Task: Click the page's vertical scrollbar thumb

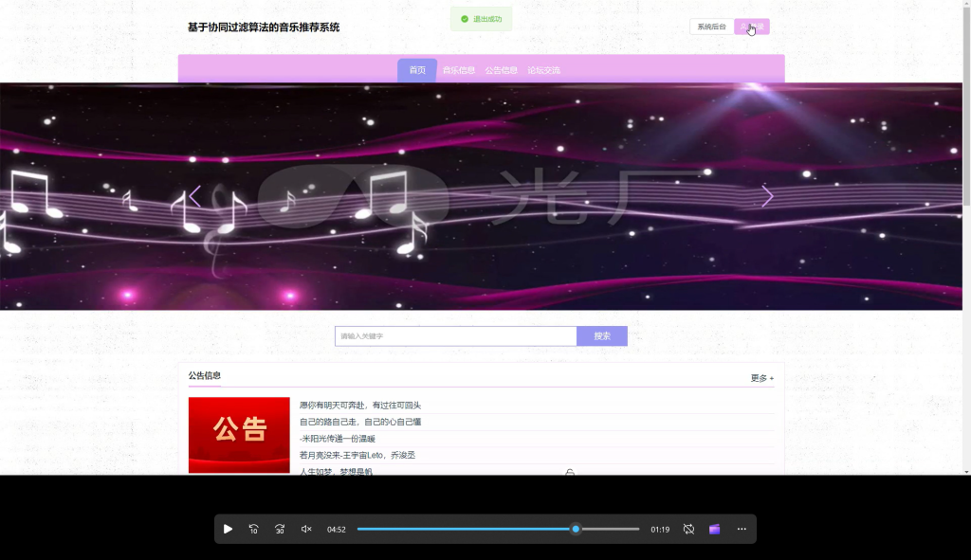Action: point(966,105)
